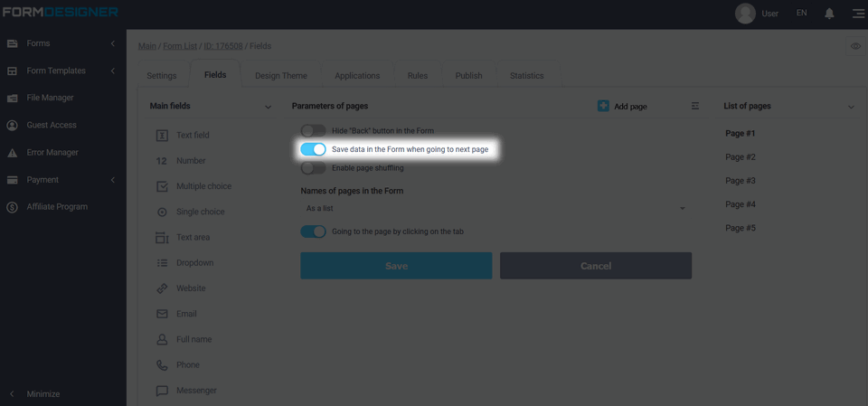Switch to the Statistics tab
This screenshot has height=406, width=868.
pos(527,76)
